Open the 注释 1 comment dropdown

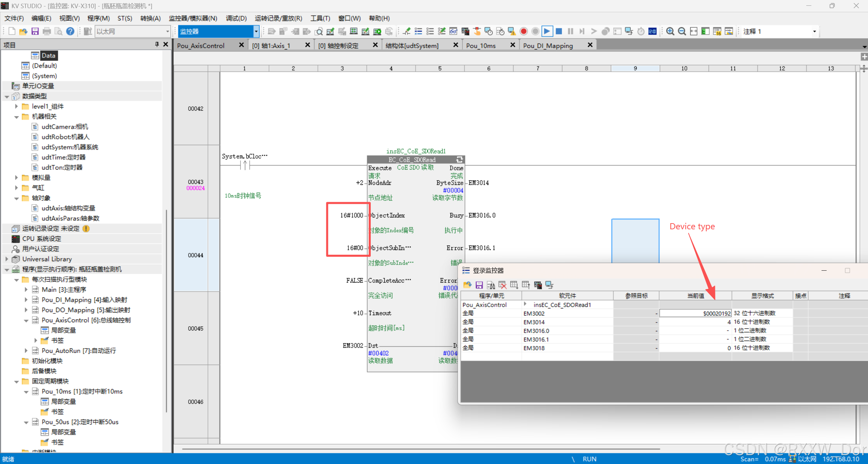point(814,32)
